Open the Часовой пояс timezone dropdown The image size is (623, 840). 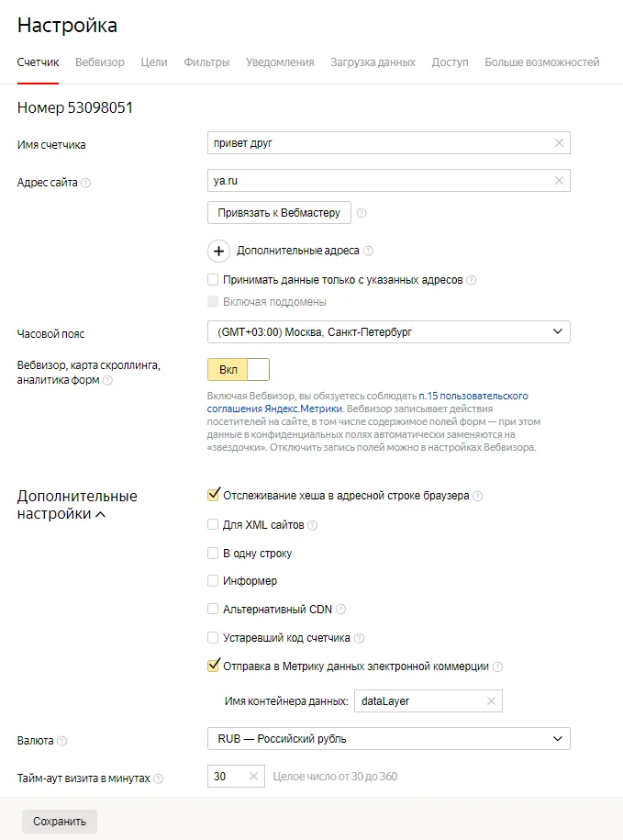389,332
